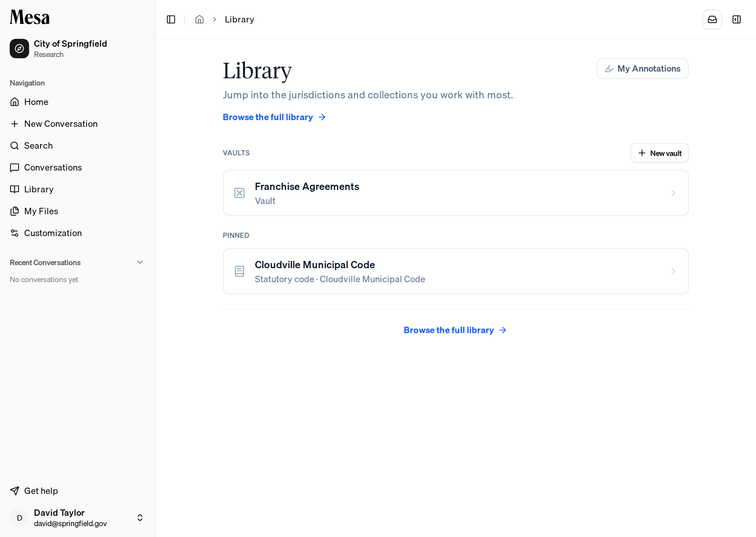Click the Franchise Agreements vault icon
756x537 pixels.
click(239, 193)
